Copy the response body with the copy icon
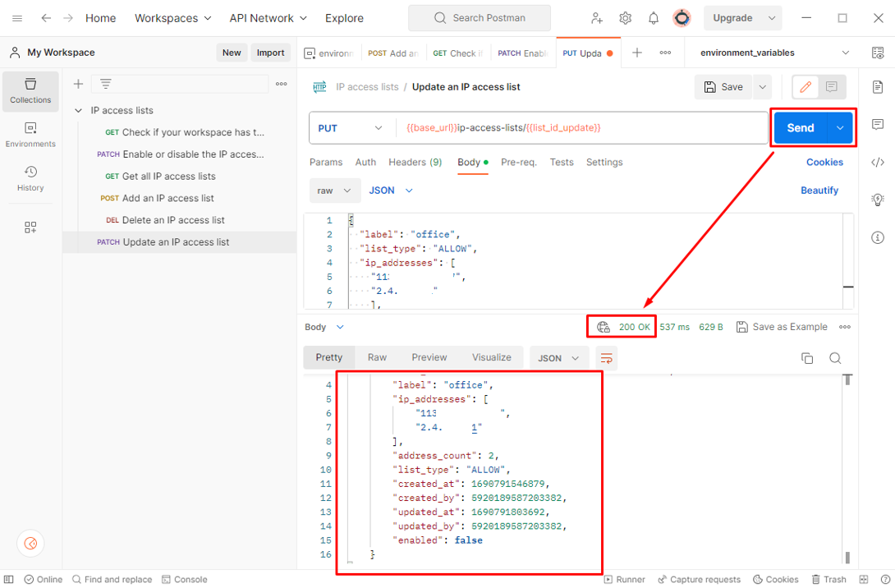The image size is (895, 588). [x=807, y=358]
